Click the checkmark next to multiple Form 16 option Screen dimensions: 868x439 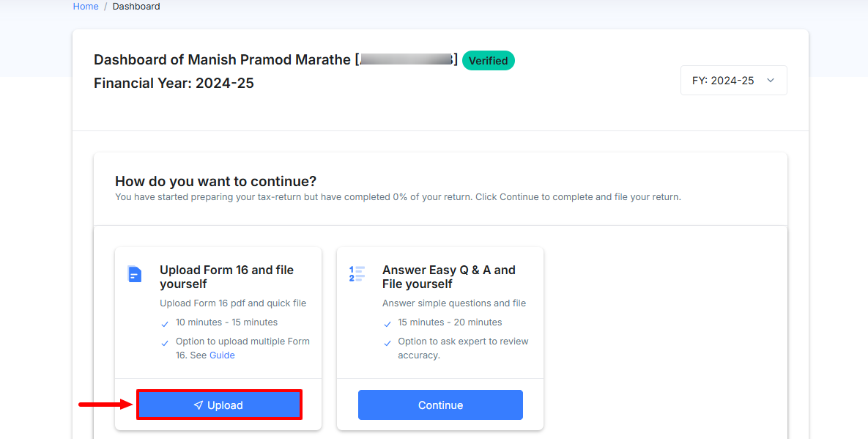click(164, 343)
